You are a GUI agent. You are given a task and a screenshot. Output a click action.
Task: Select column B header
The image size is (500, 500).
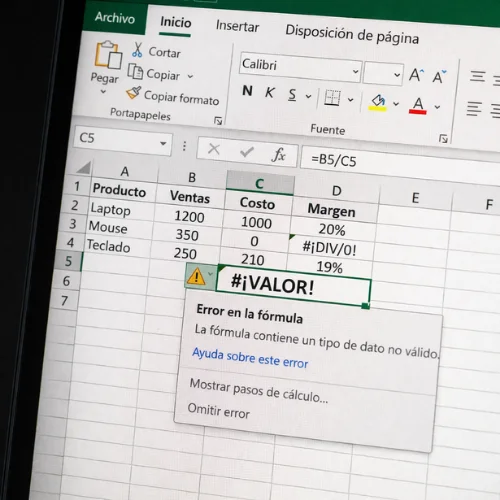point(192,178)
